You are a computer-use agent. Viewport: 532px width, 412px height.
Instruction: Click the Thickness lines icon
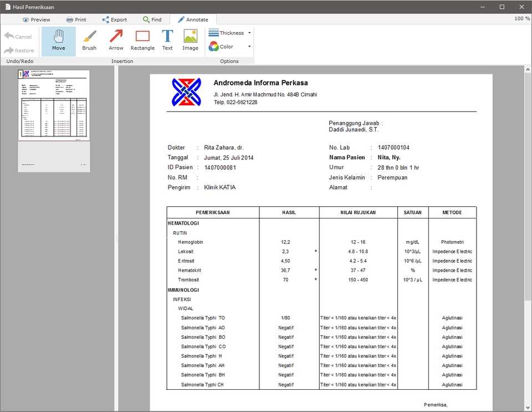click(213, 33)
